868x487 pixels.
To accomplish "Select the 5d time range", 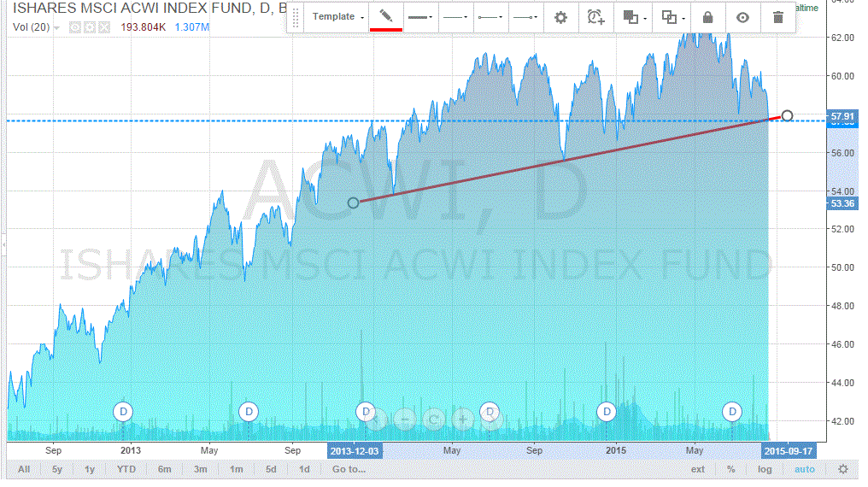I will point(271,469).
